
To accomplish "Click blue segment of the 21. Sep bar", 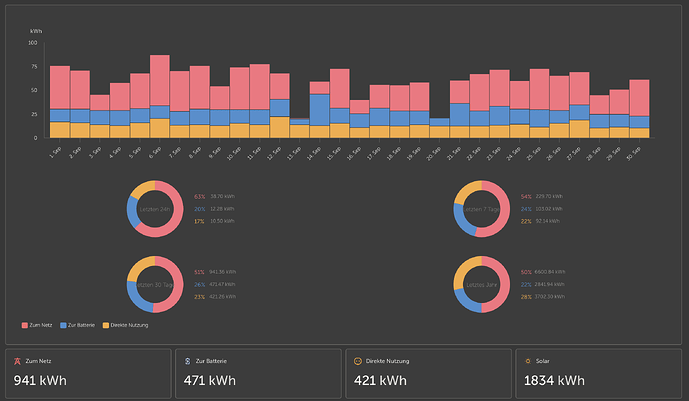I will tap(459, 115).
